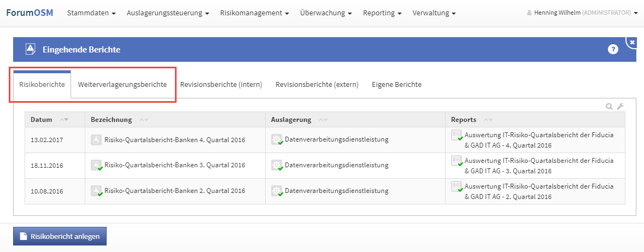Select the Revisionsberichte (extern) tab

[x=317, y=85]
